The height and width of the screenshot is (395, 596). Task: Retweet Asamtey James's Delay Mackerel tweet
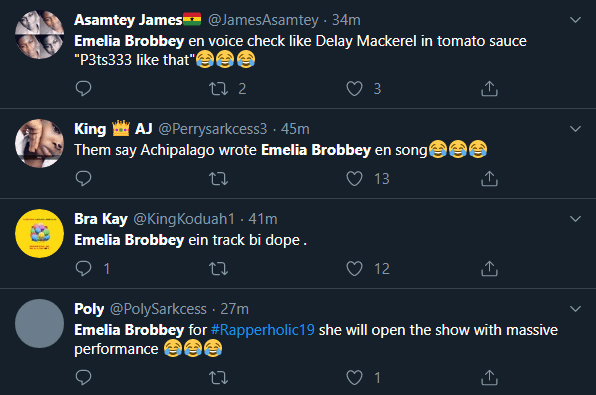point(219,89)
